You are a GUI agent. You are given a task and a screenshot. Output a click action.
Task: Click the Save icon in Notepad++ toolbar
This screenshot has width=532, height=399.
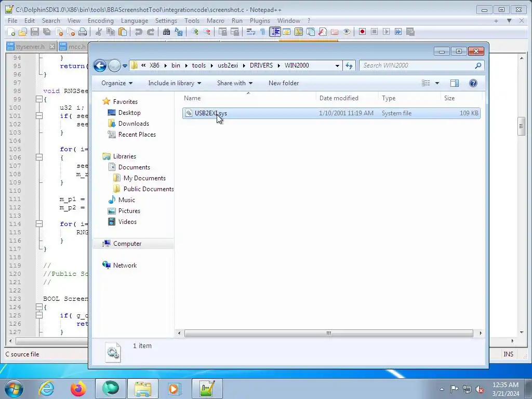[x=35, y=32]
